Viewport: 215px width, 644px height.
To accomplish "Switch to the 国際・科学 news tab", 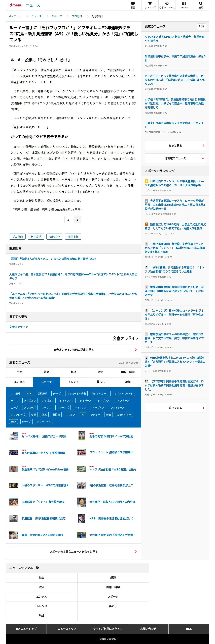I will [x=128, y=372].
